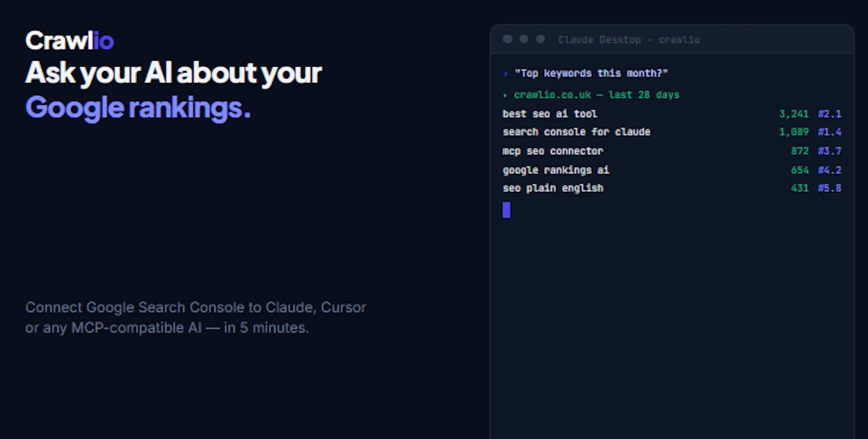Click the #1.4 position value
868x439 pixels.
coord(829,132)
